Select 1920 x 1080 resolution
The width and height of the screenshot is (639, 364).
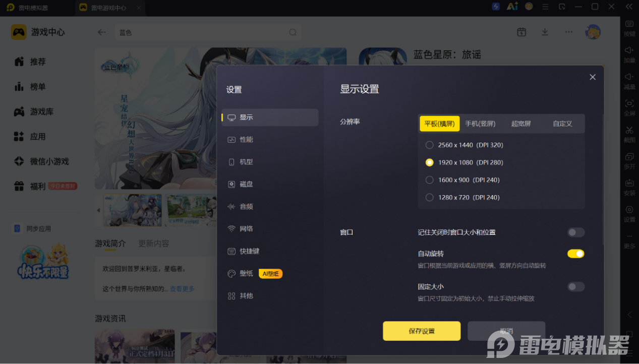coord(464,162)
